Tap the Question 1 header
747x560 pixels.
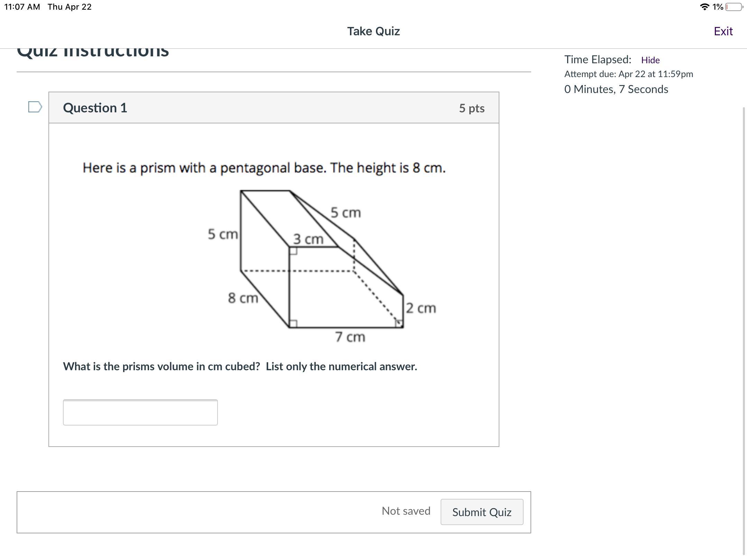(x=95, y=108)
